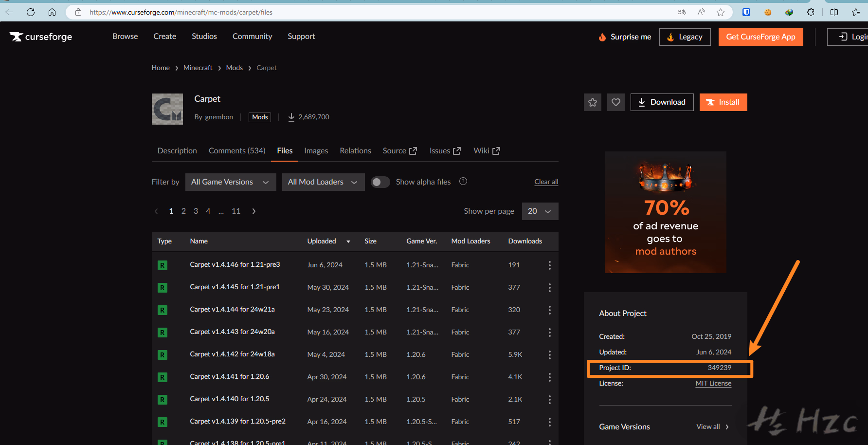Expand Game Versions View all
The image size is (868, 445).
[713, 426]
